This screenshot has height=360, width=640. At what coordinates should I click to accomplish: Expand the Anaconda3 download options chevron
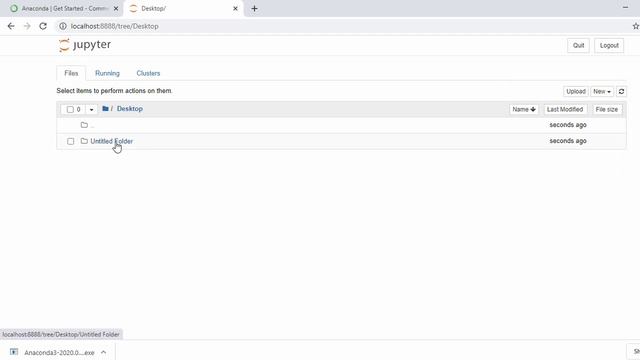[x=104, y=352]
